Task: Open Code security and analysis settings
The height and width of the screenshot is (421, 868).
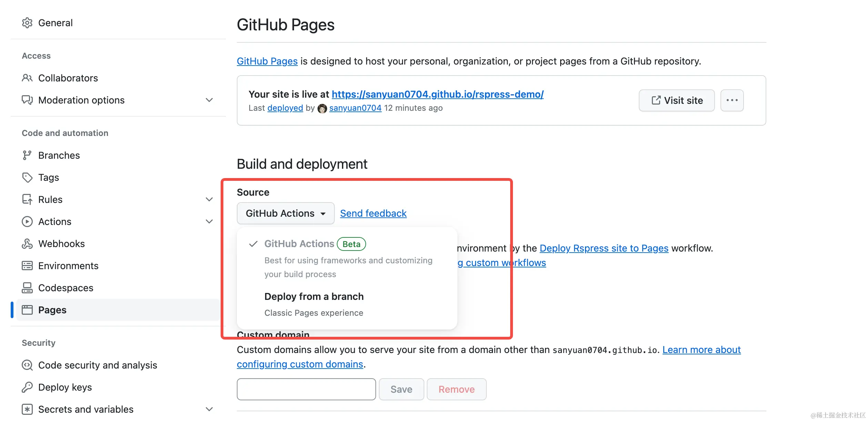Action: 98,365
